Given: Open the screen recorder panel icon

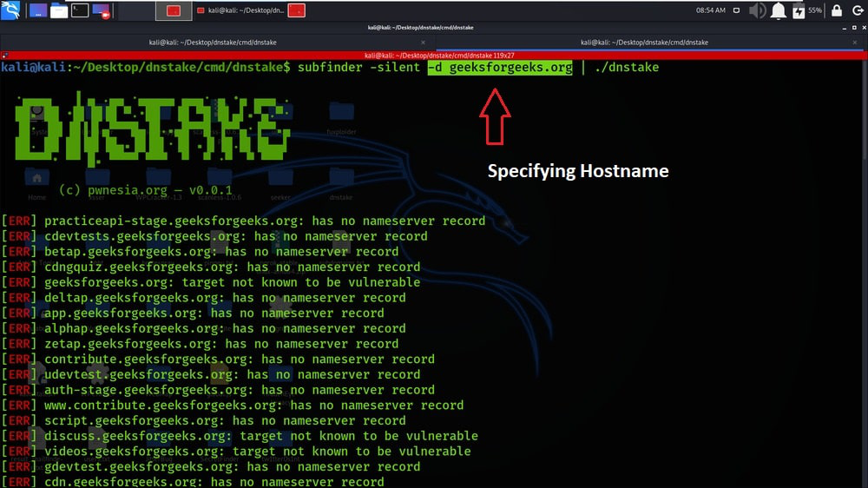Looking at the screenshot, I should click(102, 10).
